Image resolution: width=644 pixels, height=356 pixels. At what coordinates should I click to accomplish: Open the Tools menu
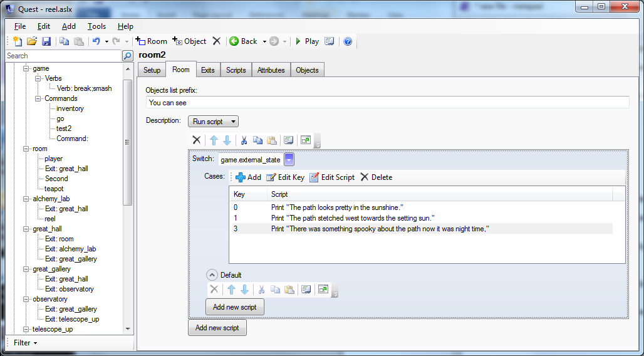pos(96,26)
